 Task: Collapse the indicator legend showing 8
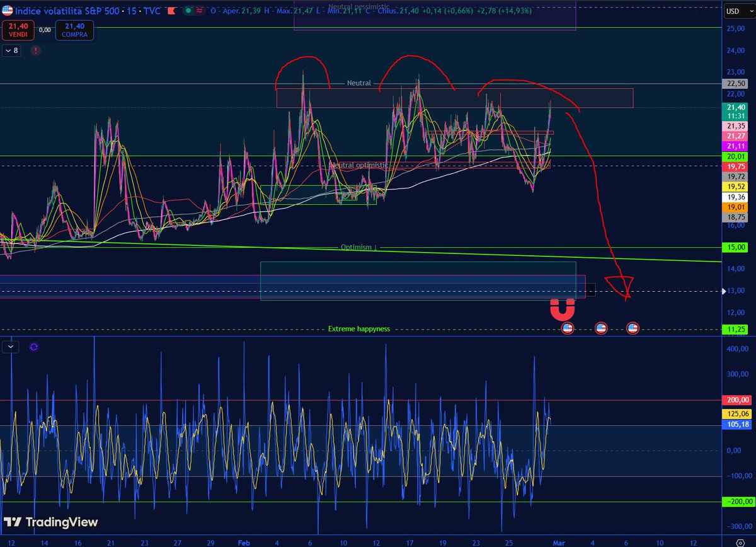coord(12,50)
